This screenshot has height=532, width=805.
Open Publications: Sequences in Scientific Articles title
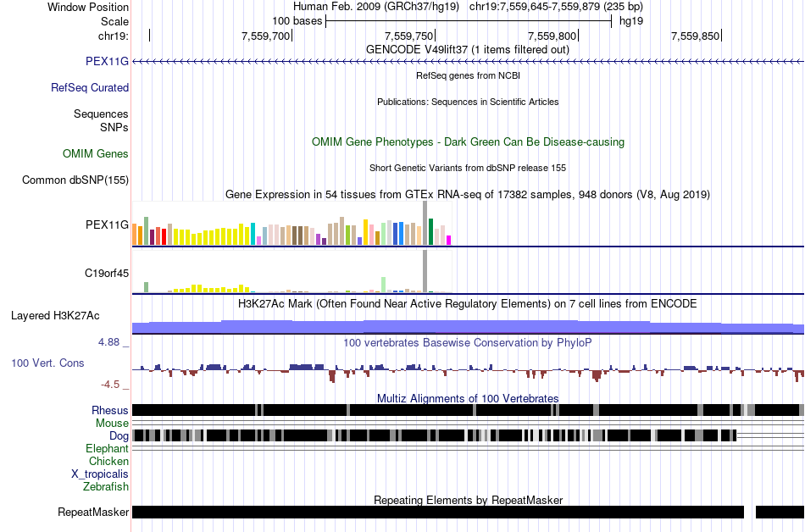pyautogui.click(x=468, y=102)
